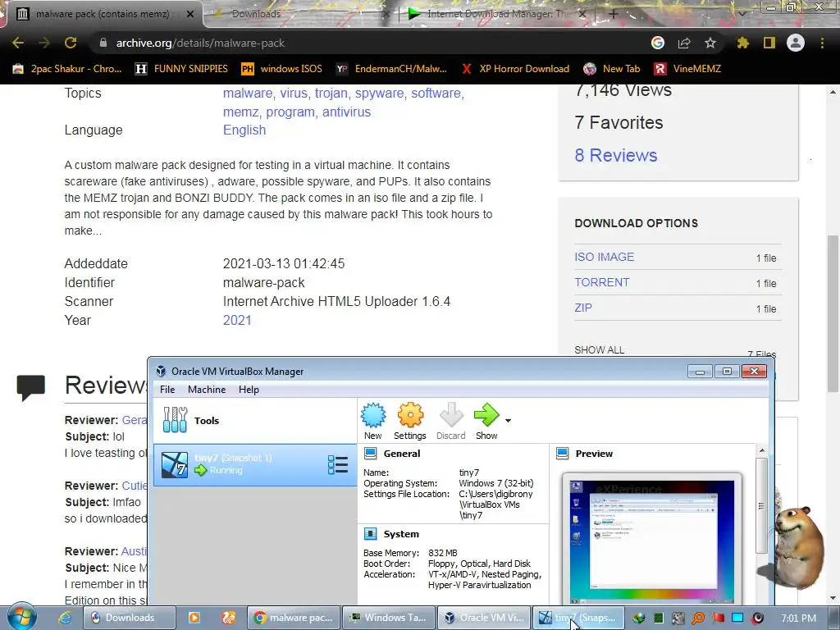This screenshot has height=630, width=840.
Task: Go back in Chrome browser
Action: 18,43
